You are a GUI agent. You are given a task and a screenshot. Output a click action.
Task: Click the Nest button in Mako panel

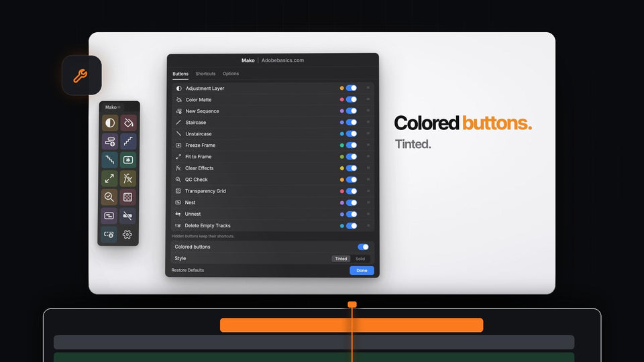pos(109,215)
